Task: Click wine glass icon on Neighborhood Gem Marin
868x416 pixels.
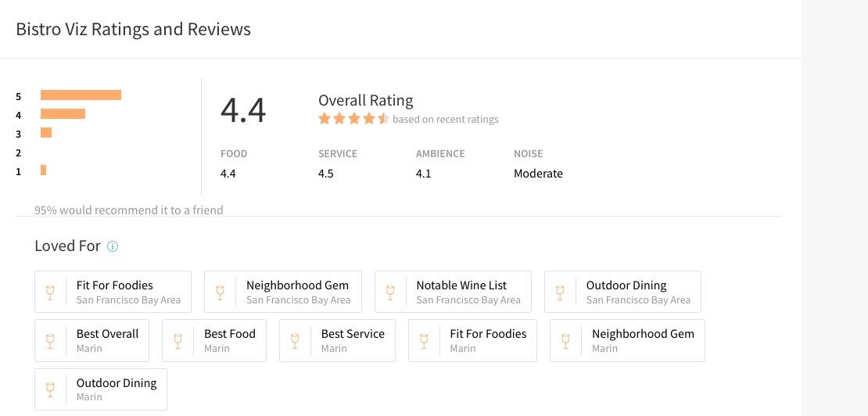Action: [x=565, y=341]
